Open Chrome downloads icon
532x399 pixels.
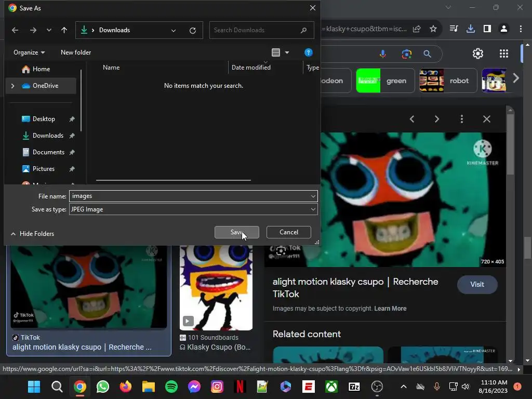471,29
